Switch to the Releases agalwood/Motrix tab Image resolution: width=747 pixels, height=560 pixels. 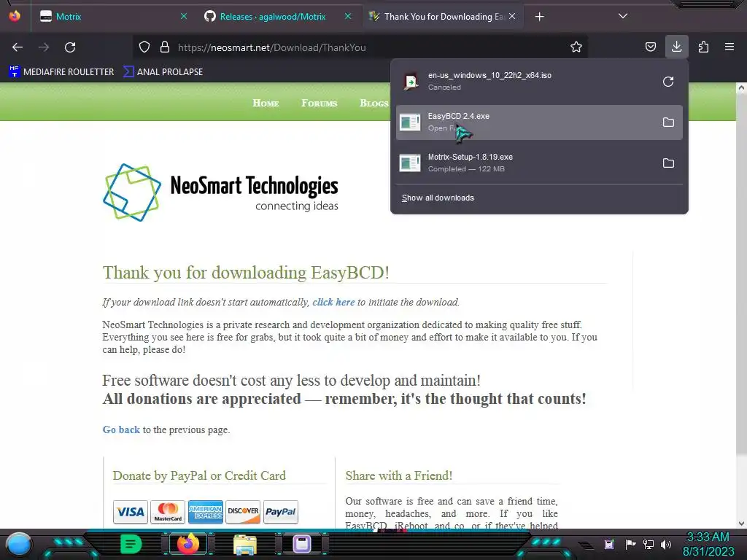(278, 17)
